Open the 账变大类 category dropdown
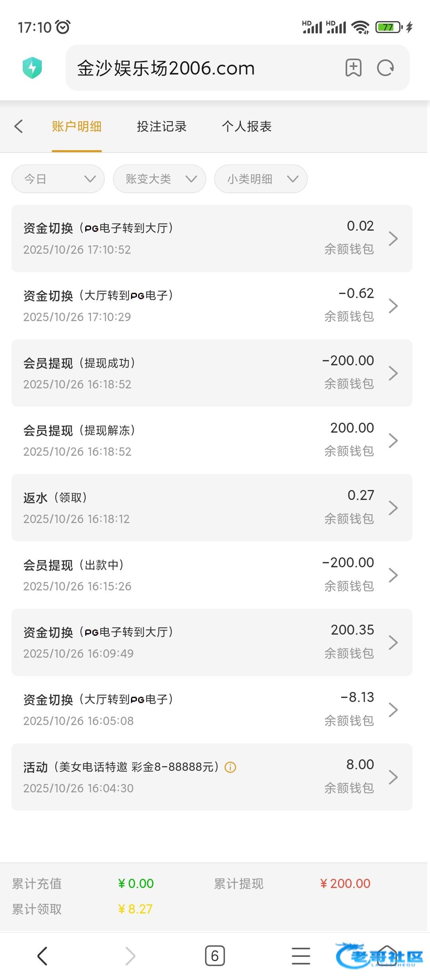430x980 pixels. click(x=160, y=179)
